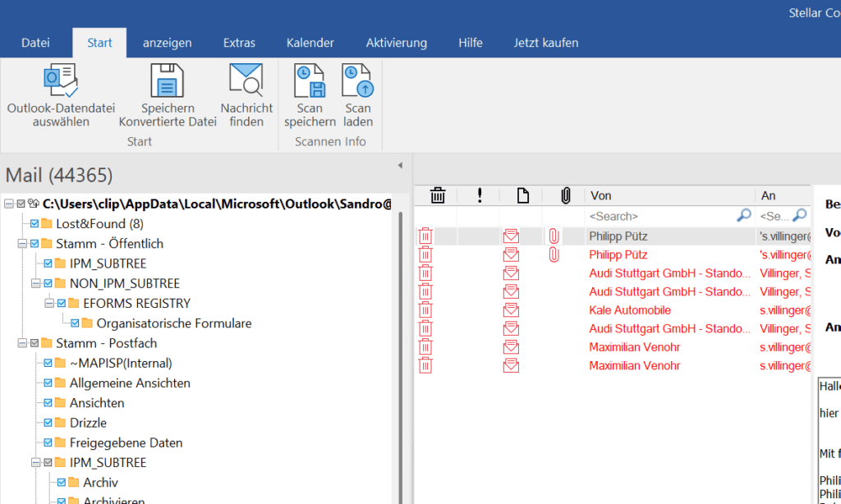
Task: Click paperclip icon in first Philipp Pütz row
Action: [x=554, y=236]
